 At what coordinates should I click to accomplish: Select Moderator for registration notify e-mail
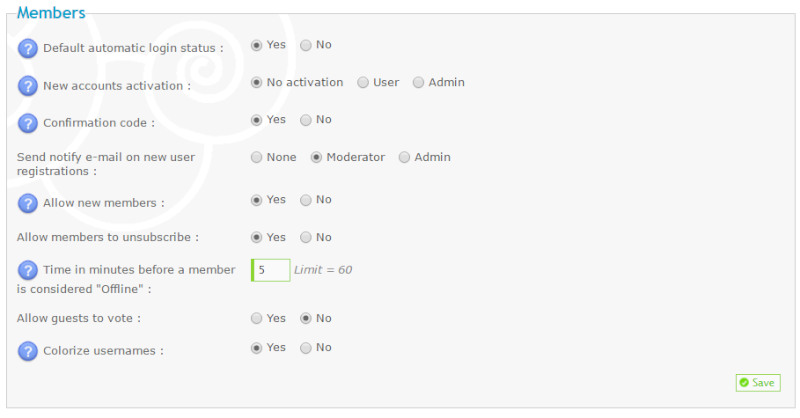(316, 157)
